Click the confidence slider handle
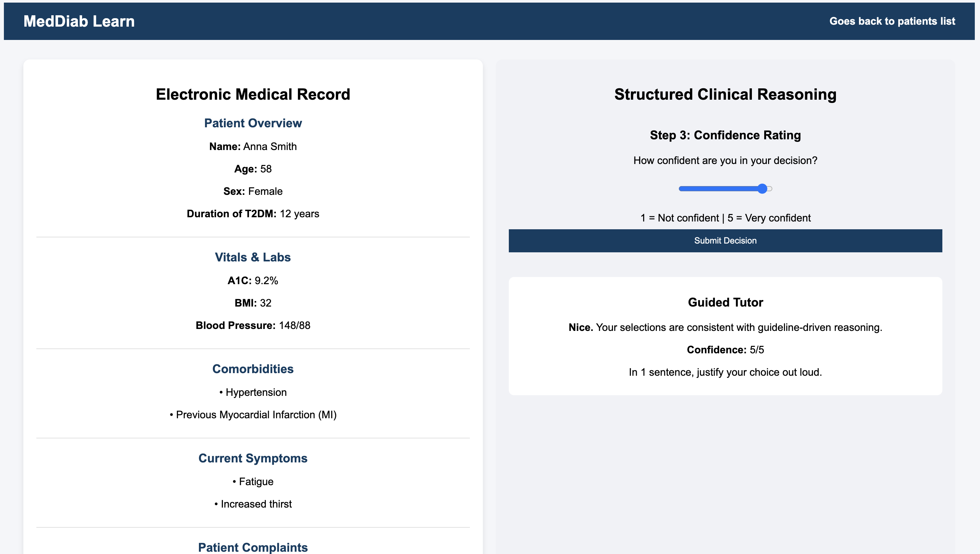The width and height of the screenshot is (980, 554). tap(762, 189)
